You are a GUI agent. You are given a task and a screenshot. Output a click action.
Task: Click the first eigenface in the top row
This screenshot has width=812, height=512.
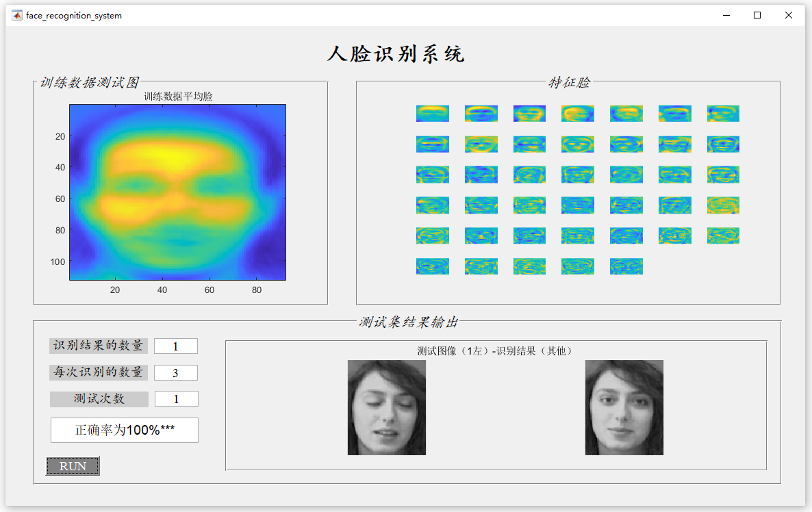point(433,114)
